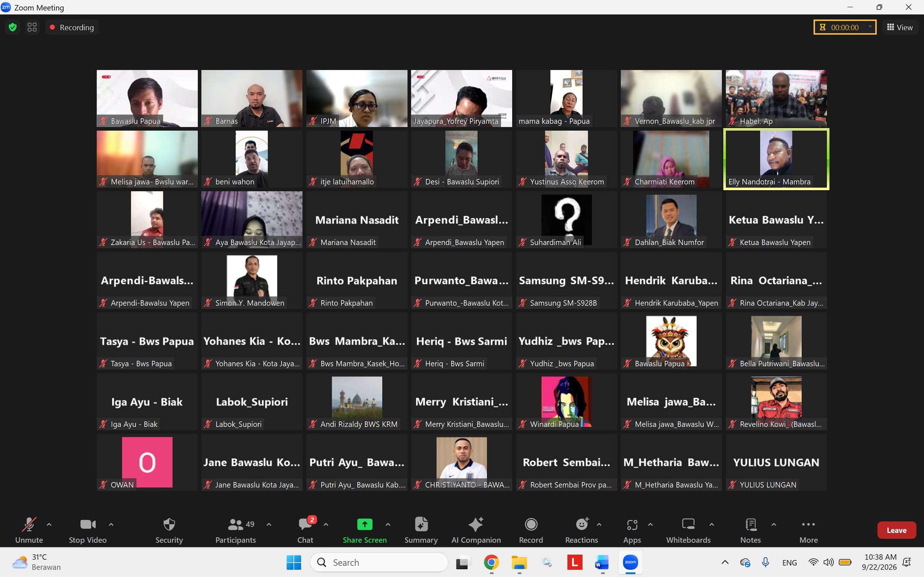
Task: Open File Explorer from the taskbar
Action: (519, 563)
